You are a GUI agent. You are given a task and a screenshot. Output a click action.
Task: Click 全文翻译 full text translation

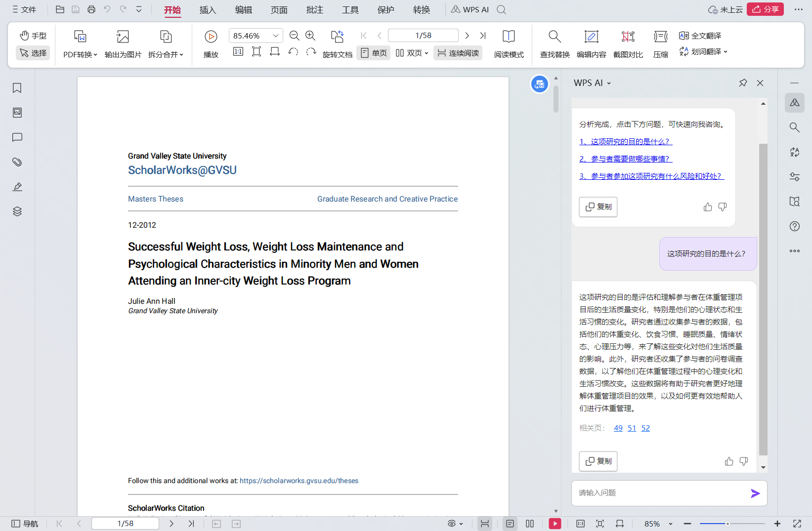click(x=700, y=36)
